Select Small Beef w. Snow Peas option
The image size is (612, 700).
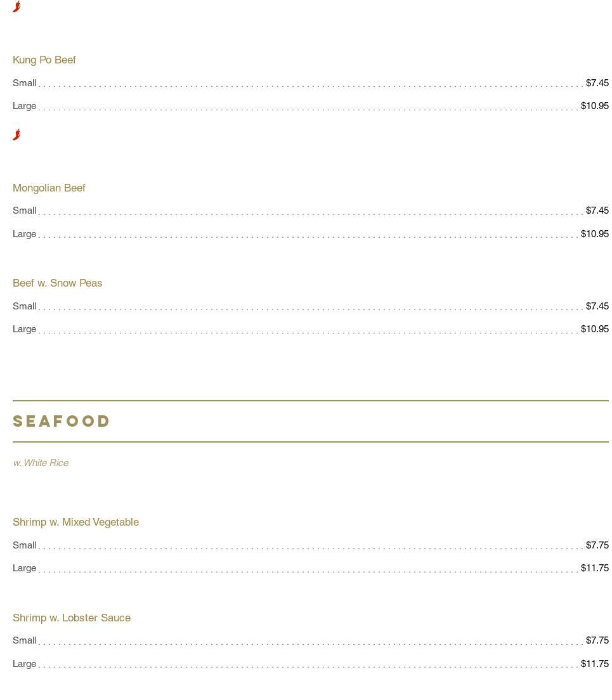click(25, 306)
